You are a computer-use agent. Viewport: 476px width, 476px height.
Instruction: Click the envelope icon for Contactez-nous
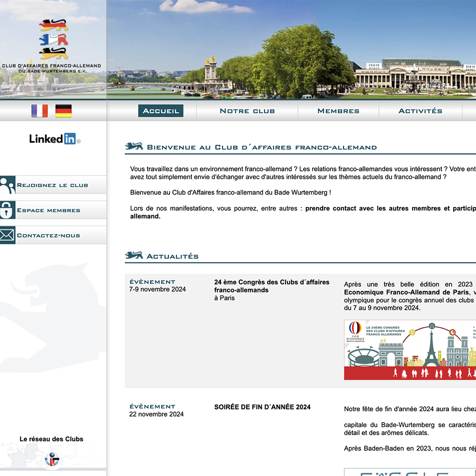click(8, 235)
